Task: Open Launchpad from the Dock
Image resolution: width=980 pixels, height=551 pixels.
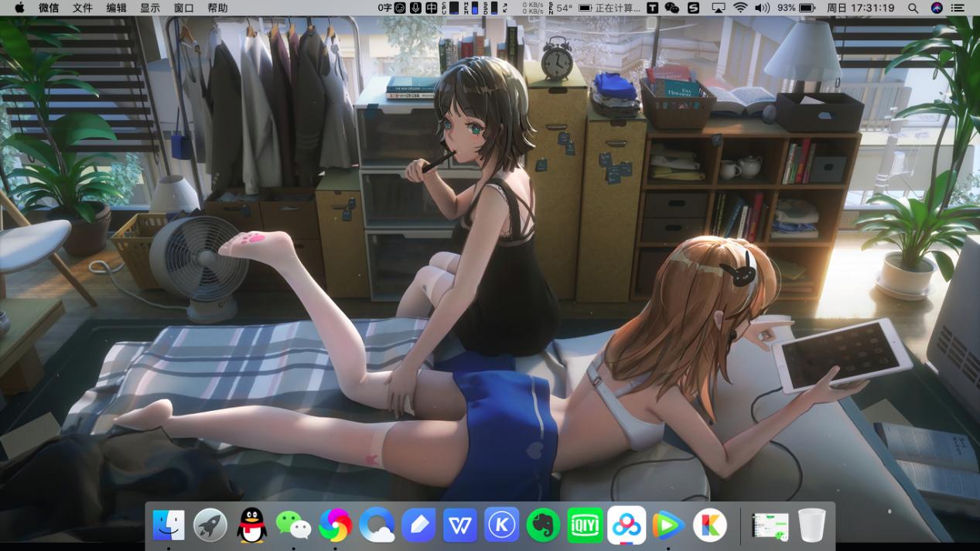Action: coord(210,524)
